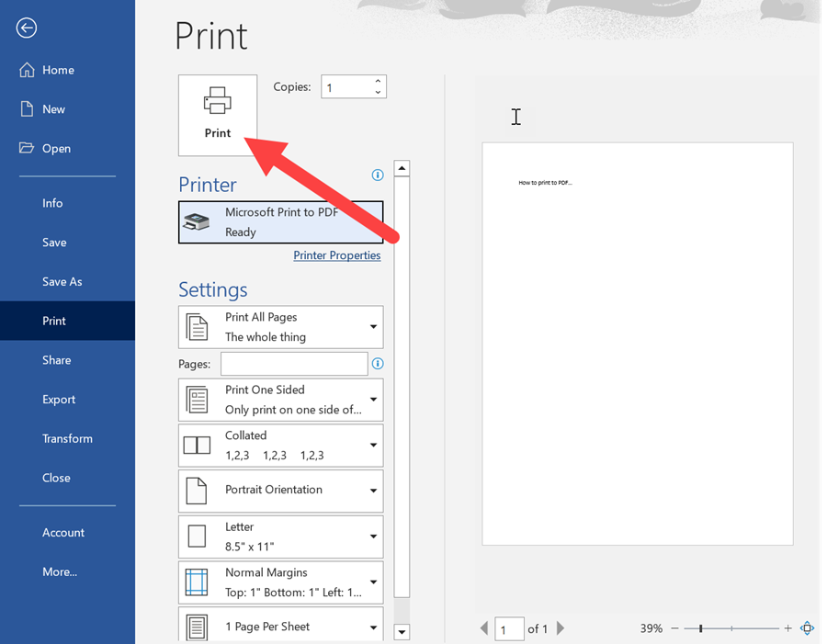Select Open in the sidebar

click(67, 148)
